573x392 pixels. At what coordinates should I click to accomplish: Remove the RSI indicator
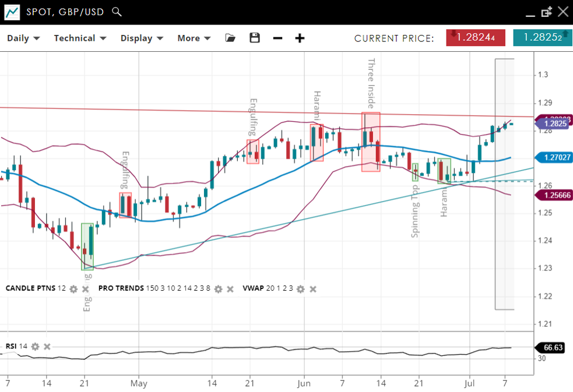[x=47, y=347]
